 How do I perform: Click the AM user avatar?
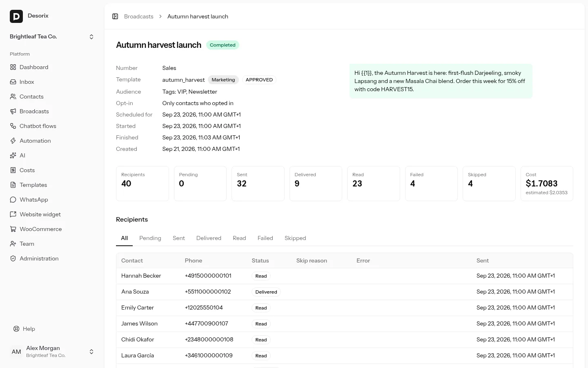coord(16,352)
